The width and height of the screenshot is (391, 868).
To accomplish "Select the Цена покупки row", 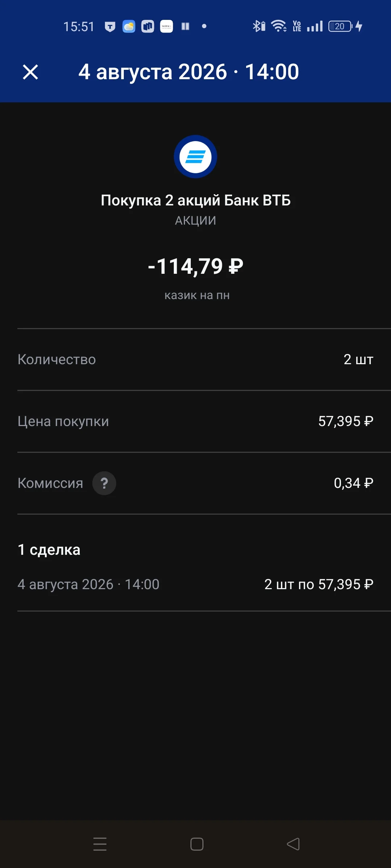I will pos(195,421).
